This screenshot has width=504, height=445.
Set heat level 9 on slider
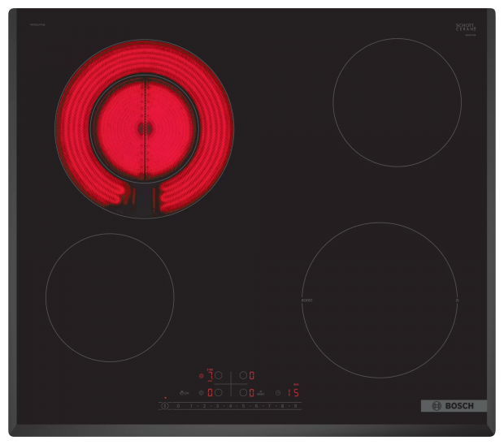click(x=295, y=405)
